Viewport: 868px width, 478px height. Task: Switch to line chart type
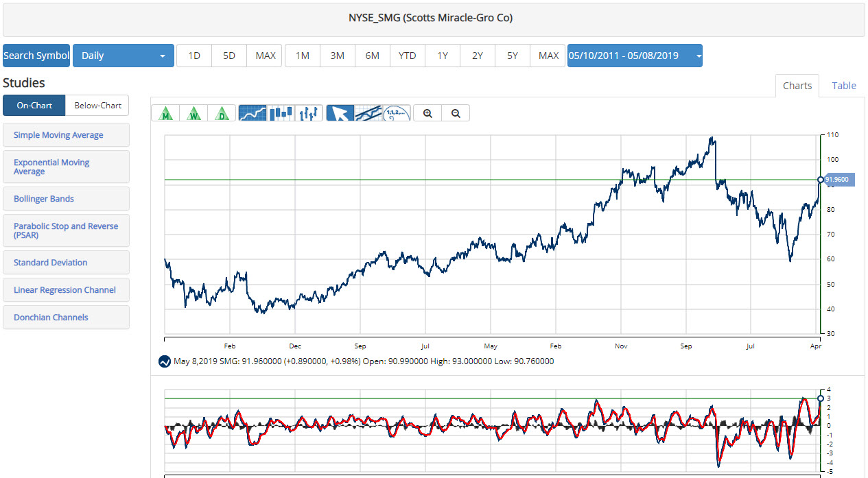click(x=253, y=113)
